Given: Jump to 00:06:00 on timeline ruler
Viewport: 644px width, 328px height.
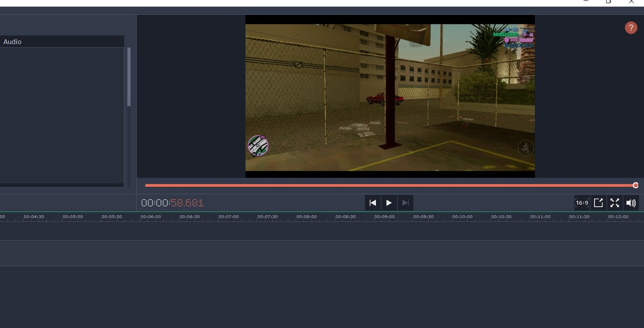Looking at the screenshot, I should click(151, 217).
